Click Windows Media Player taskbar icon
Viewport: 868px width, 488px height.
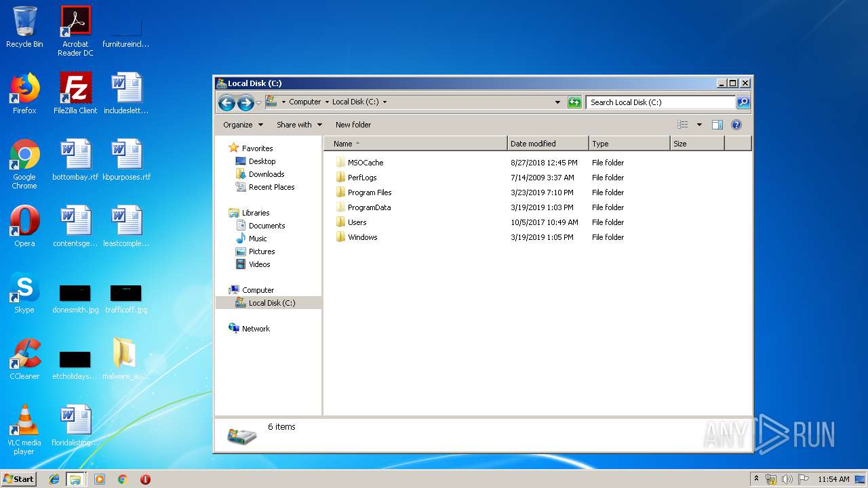click(x=100, y=479)
